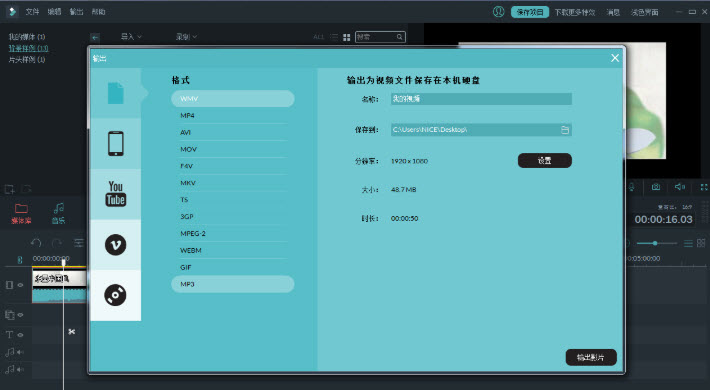Expand the Import dropdown

tap(131, 37)
